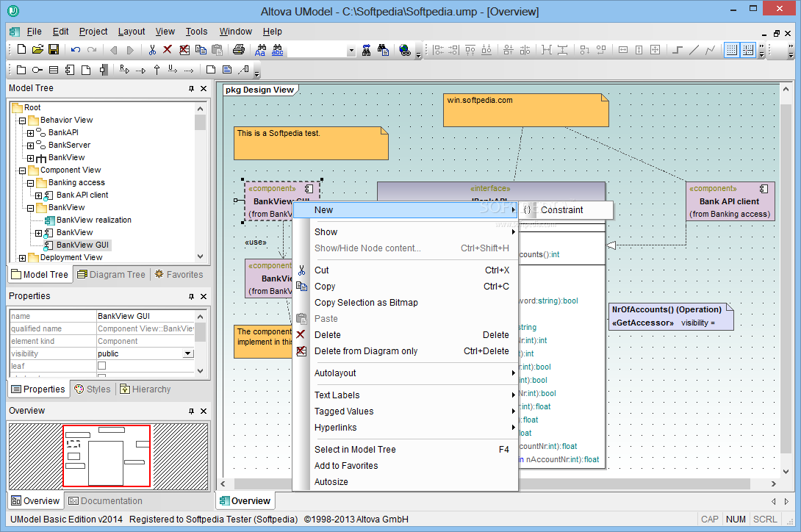Viewport: 801px width, 532px height.
Task: Select the Realization (R arrow) tool
Action: pyautogui.click(x=124, y=70)
